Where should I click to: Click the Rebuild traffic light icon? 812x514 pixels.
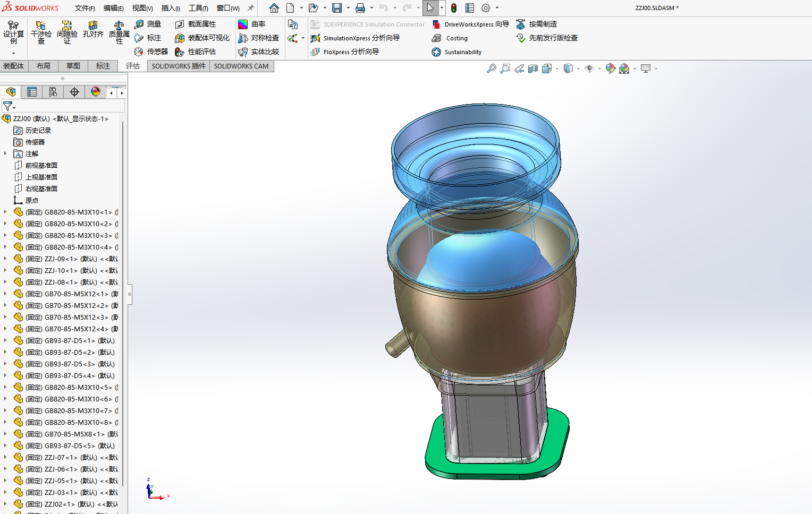coord(454,8)
